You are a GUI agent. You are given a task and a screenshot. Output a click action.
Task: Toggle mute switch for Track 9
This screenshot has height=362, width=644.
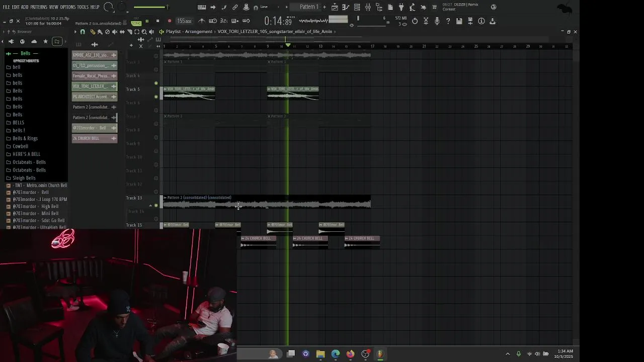pyautogui.click(x=156, y=151)
